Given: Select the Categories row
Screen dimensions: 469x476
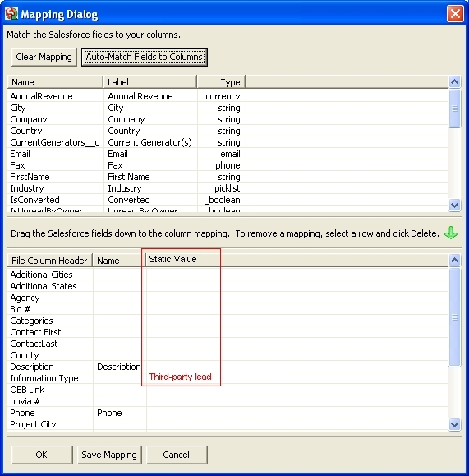Looking at the screenshot, I should [228, 321].
